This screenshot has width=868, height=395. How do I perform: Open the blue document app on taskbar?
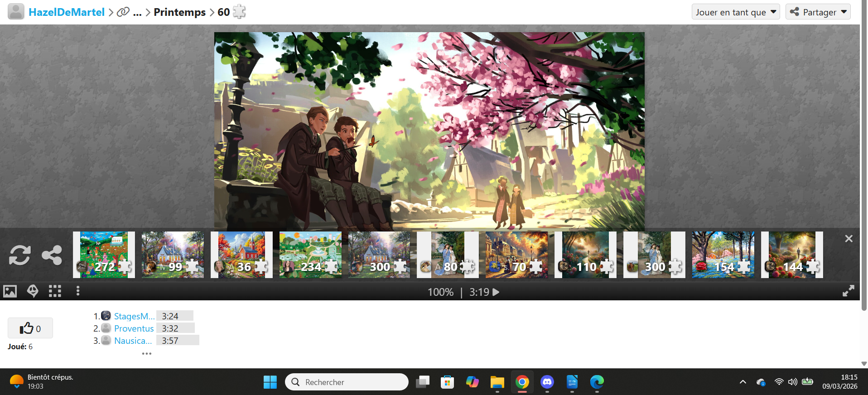click(572, 382)
